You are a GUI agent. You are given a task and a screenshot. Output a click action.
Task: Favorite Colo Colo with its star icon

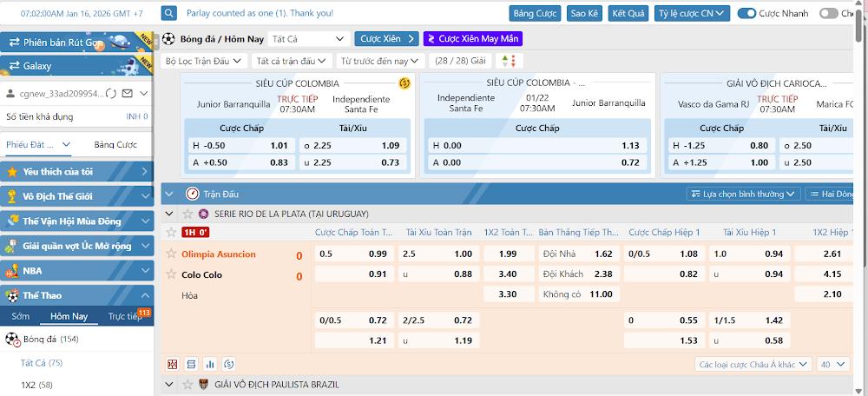(x=171, y=274)
